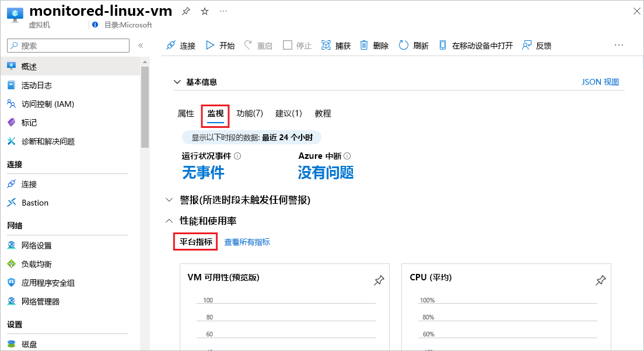Start the VM with 开始

click(x=220, y=46)
